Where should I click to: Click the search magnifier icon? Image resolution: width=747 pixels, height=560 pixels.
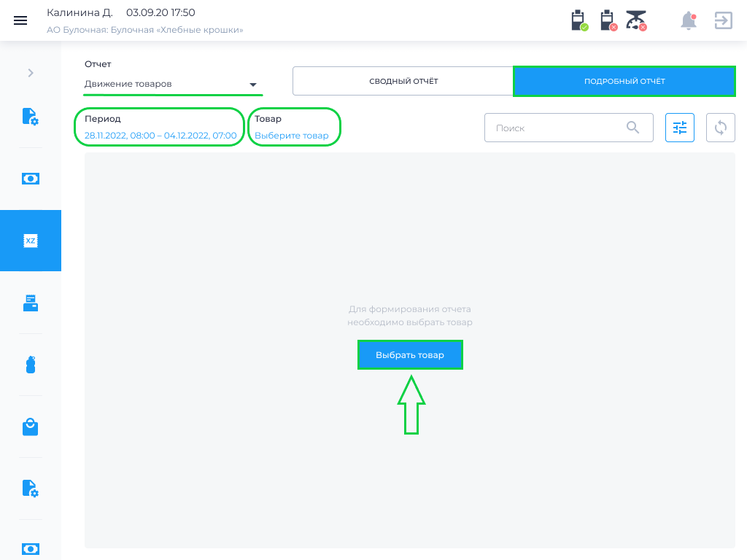click(x=632, y=127)
